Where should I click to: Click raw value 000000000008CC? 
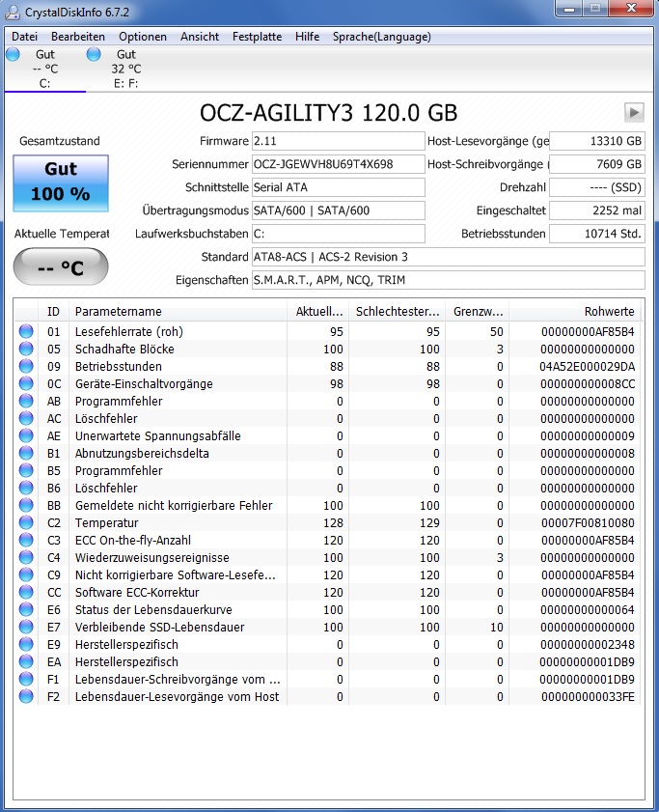(x=588, y=383)
